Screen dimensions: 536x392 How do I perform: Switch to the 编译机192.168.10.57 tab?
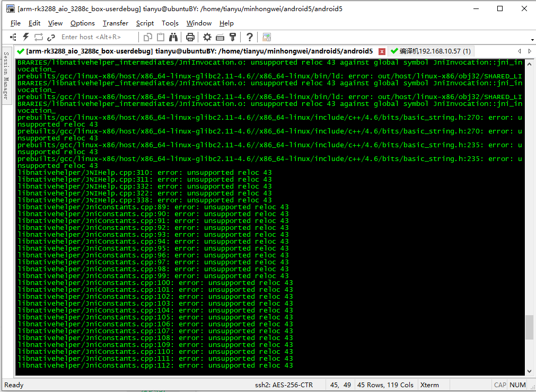430,51
